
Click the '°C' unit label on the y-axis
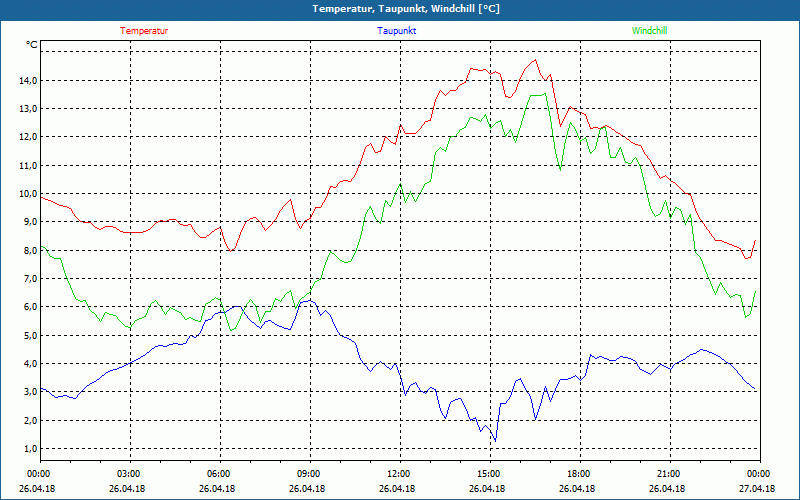pos(32,45)
